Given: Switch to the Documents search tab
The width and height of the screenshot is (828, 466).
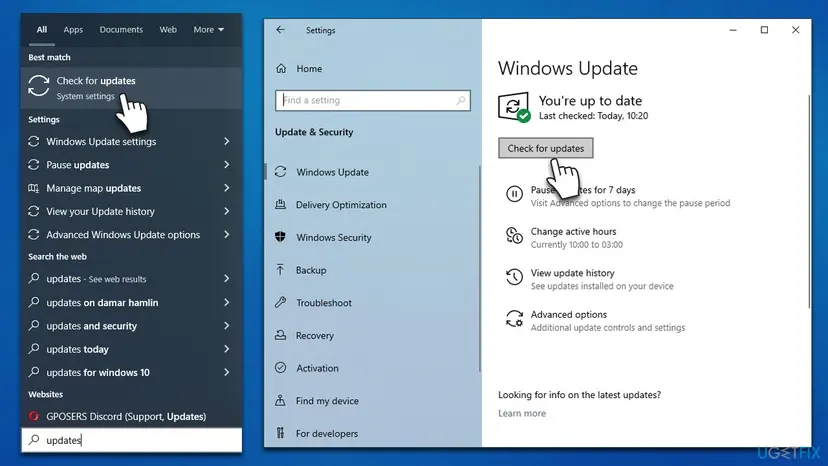Looking at the screenshot, I should 121,30.
